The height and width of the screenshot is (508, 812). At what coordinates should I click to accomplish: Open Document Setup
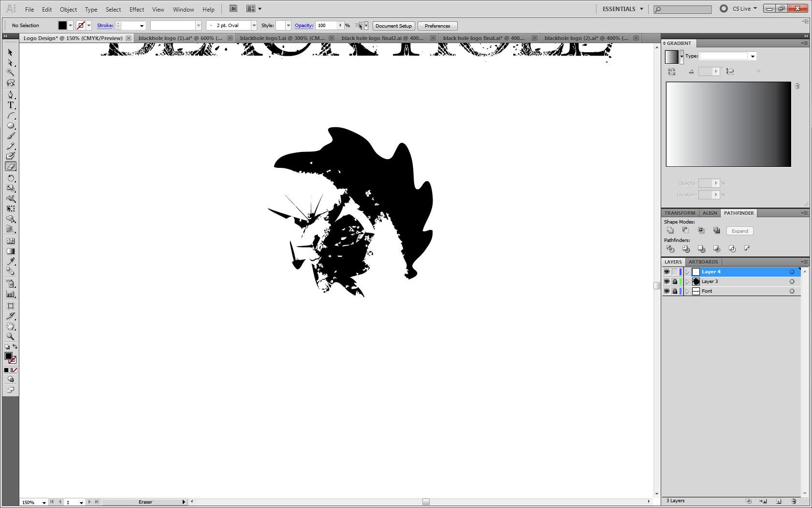pyautogui.click(x=393, y=26)
